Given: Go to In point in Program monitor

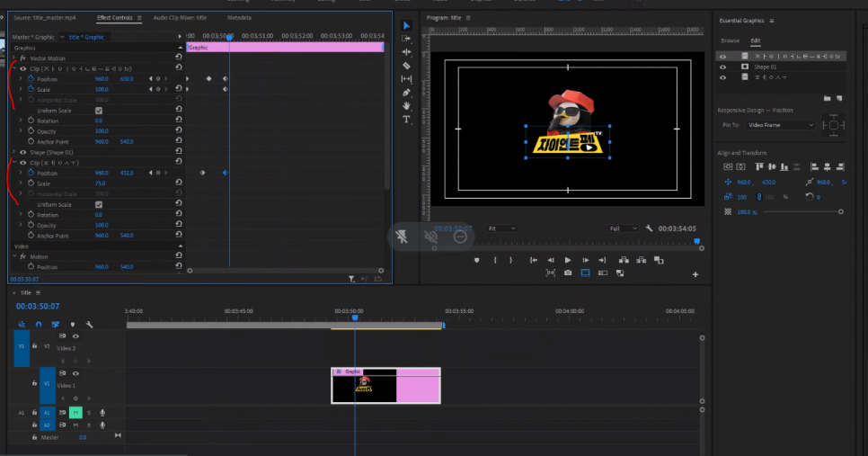Looking at the screenshot, I should click(533, 260).
